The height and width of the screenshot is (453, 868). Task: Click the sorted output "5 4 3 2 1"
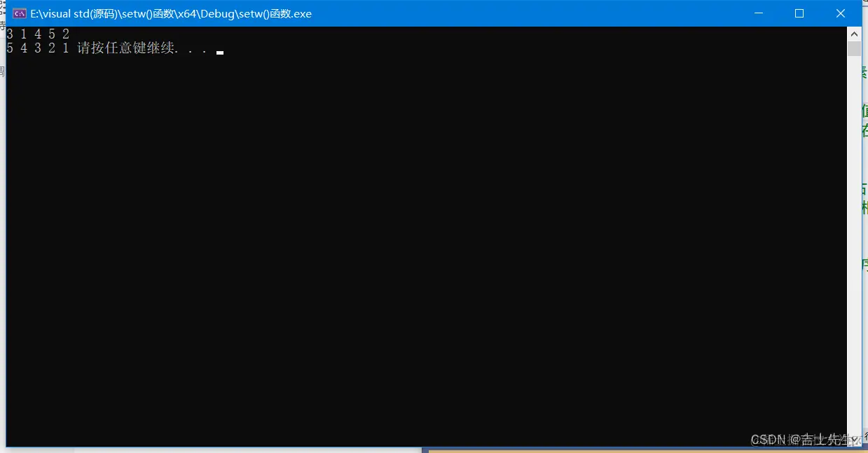pos(38,48)
